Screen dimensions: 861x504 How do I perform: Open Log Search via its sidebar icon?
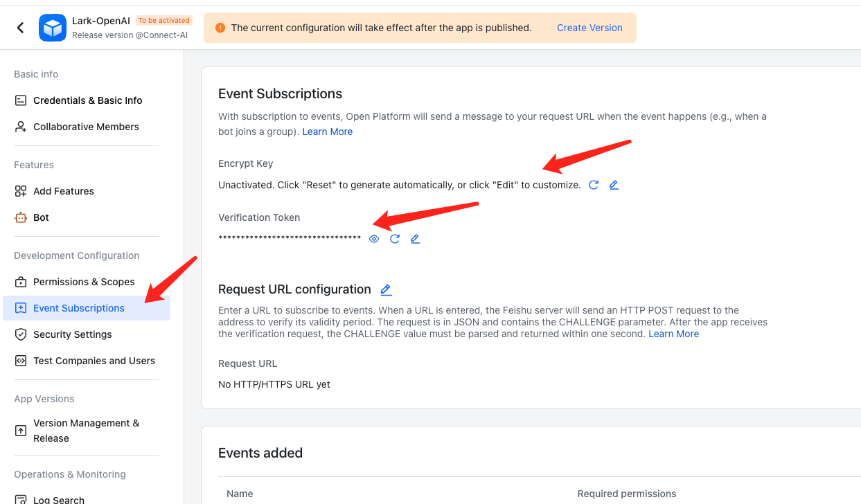pyautogui.click(x=21, y=498)
